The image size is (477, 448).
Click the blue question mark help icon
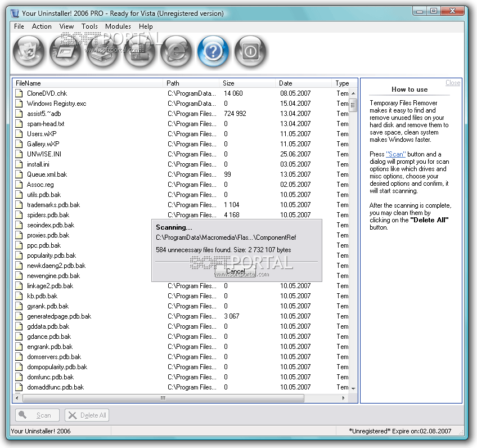pyautogui.click(x=213, y=52)
